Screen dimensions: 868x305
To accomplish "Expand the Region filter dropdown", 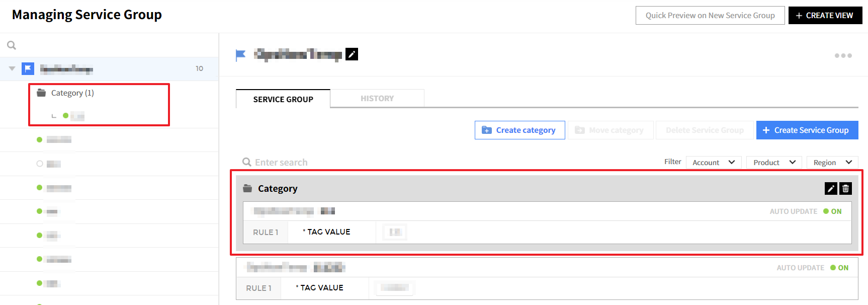I will tap(832, 162).
